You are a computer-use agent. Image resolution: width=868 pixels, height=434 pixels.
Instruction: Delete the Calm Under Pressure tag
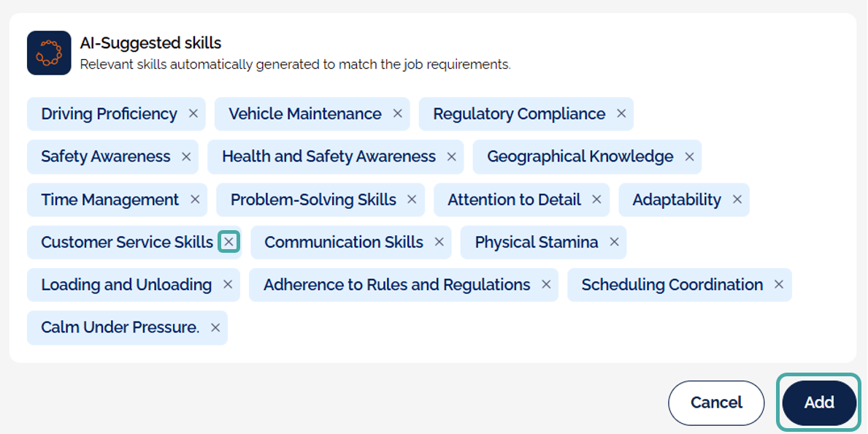tap(215, 327)
